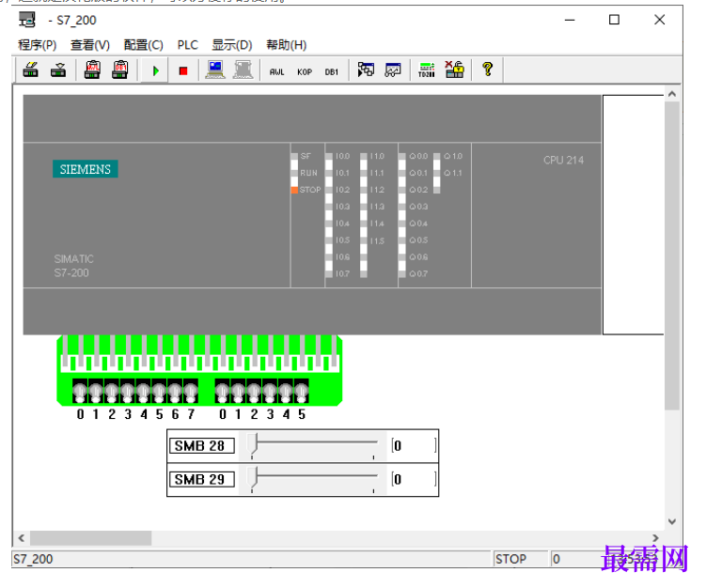Click the blue computer monitor toolbar icon
The height and width of the screenshot is (588, 706).
[215, 70]
